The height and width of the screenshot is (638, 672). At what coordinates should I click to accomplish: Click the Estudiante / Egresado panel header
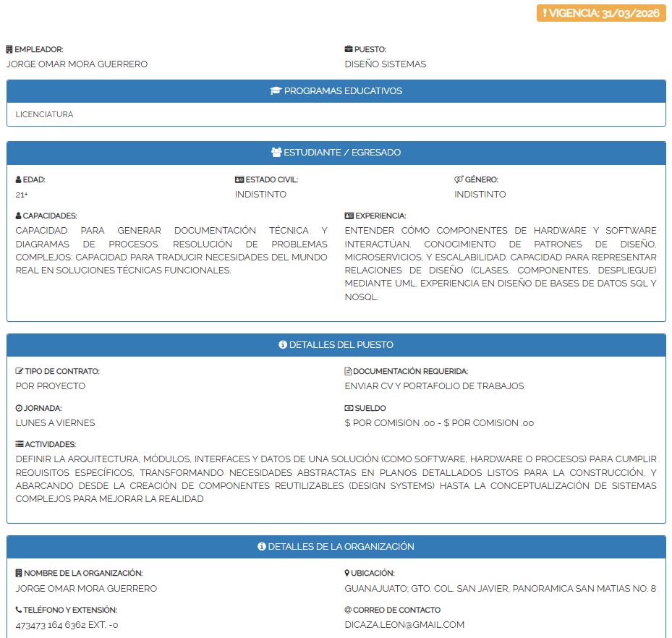click(336, 153)
